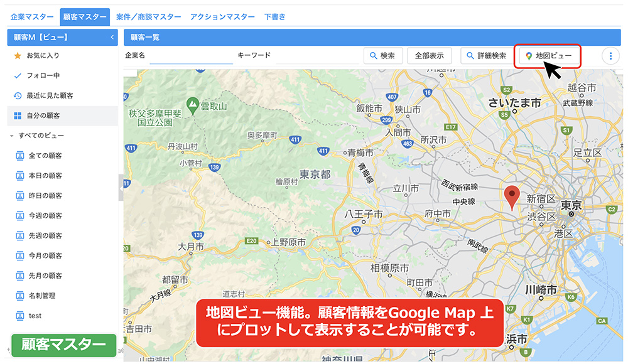Click the 奥多摩町 label on map
This screenshot has height=364, width=628.
click(263, 135)
